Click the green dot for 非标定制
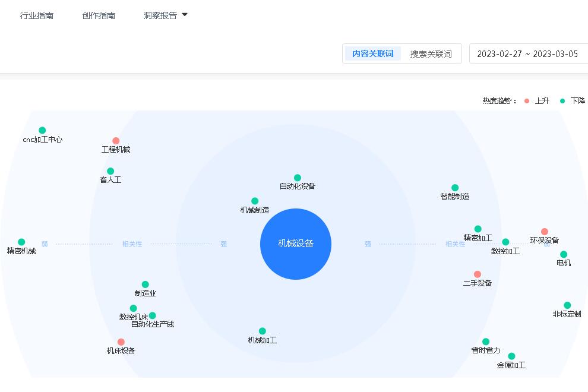The width and height of the screenshot is (588, 392). (x=567, y=305)
